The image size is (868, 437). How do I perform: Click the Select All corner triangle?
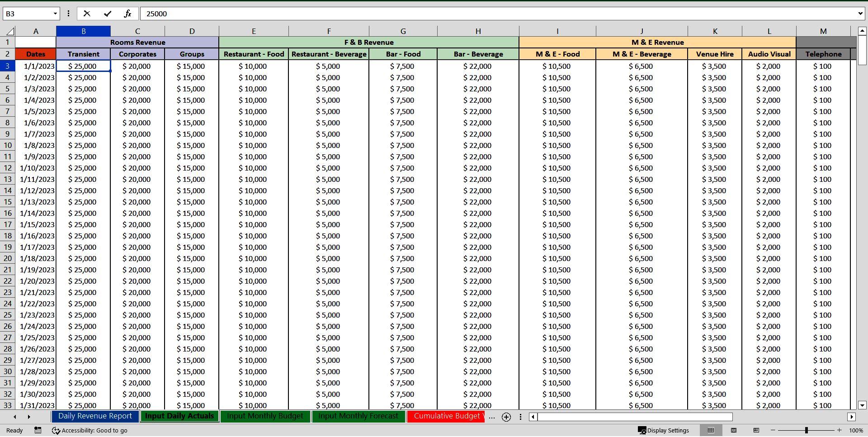[x=10, y=31]
